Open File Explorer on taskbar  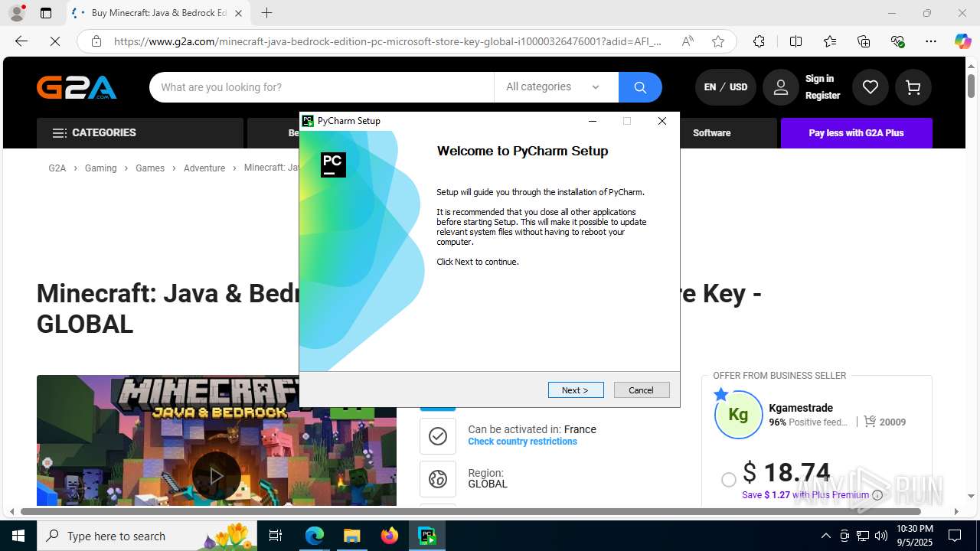(x=351, y=536)
